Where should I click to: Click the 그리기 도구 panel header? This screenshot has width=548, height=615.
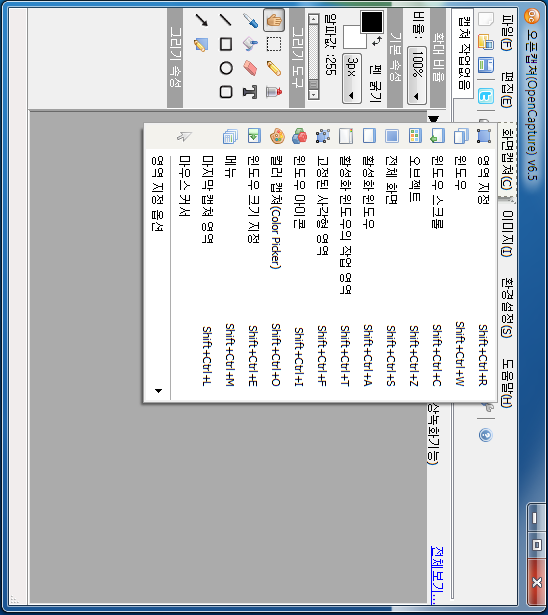click(297, 58)
